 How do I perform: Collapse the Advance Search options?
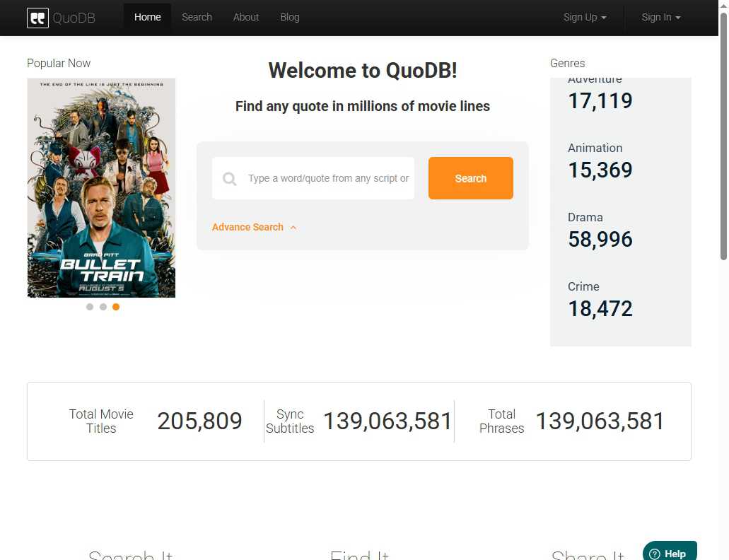coord(254,227)
